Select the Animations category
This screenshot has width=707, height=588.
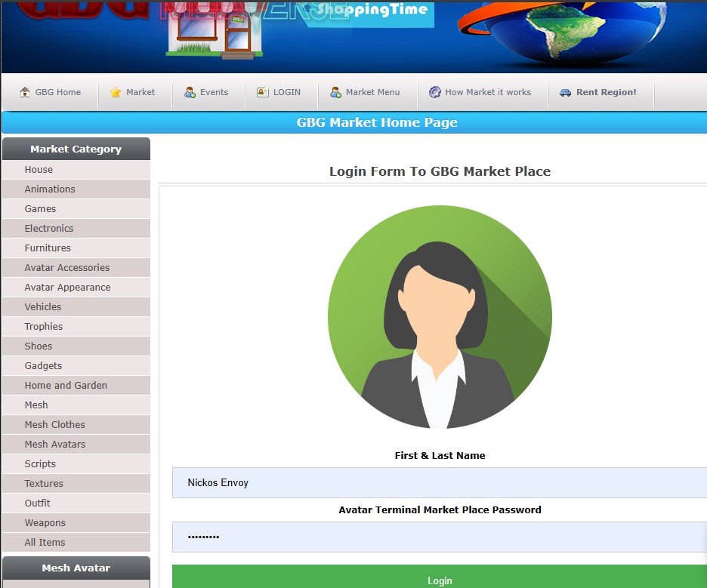[x=50, y=189]
